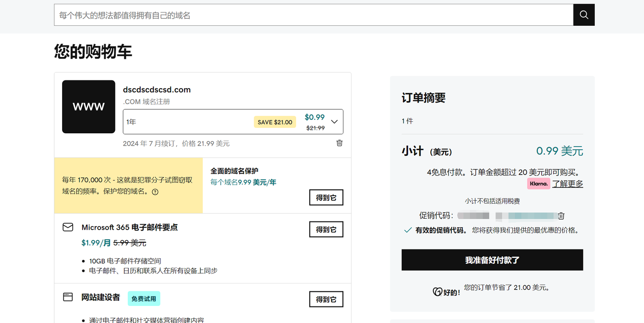Add website builder with 得到它 button

tap(326, 299)
